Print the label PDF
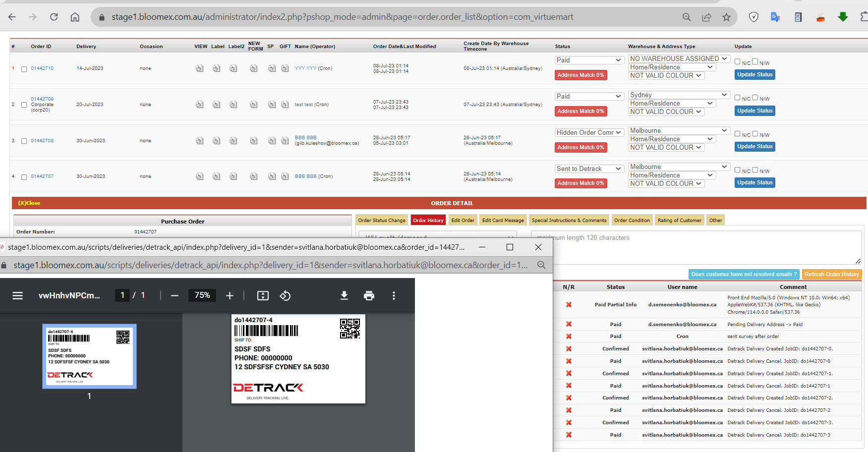 point(369,295)
